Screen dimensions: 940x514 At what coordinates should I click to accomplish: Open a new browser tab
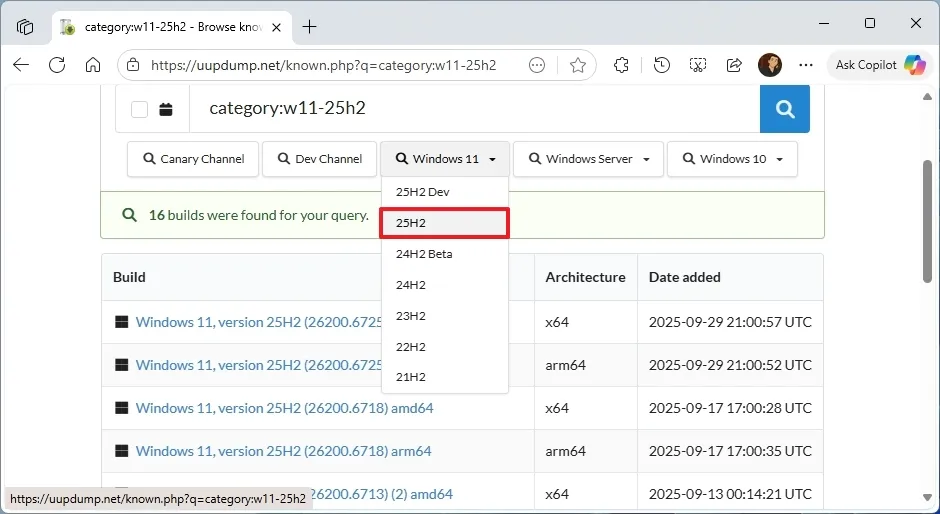tap(310, 27)
